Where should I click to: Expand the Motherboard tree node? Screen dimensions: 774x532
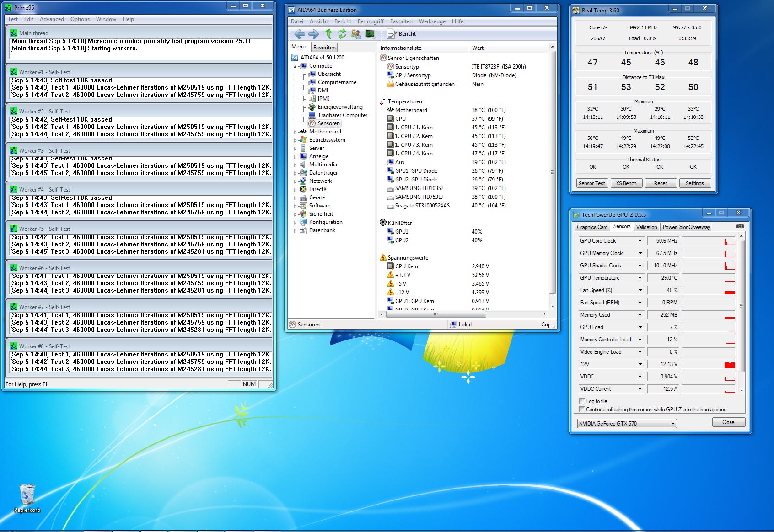click(x=295, y=132)
